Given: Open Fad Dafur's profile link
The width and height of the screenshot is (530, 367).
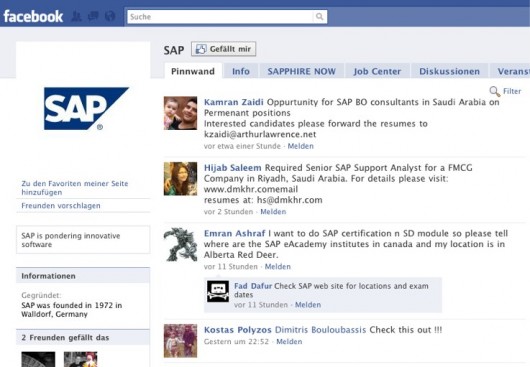Looking at the screenshot, I should pyautogui.click(x=253, y=286).
